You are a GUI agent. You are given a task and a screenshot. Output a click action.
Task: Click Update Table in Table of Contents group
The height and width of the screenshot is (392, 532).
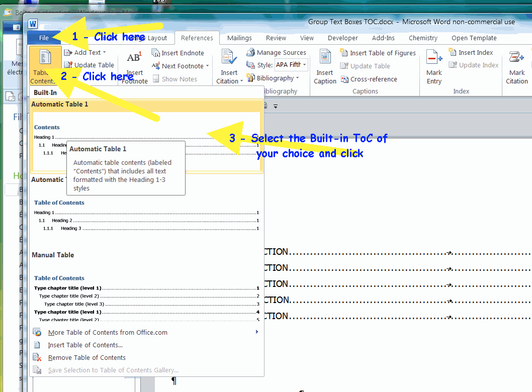tap(89, 65)
